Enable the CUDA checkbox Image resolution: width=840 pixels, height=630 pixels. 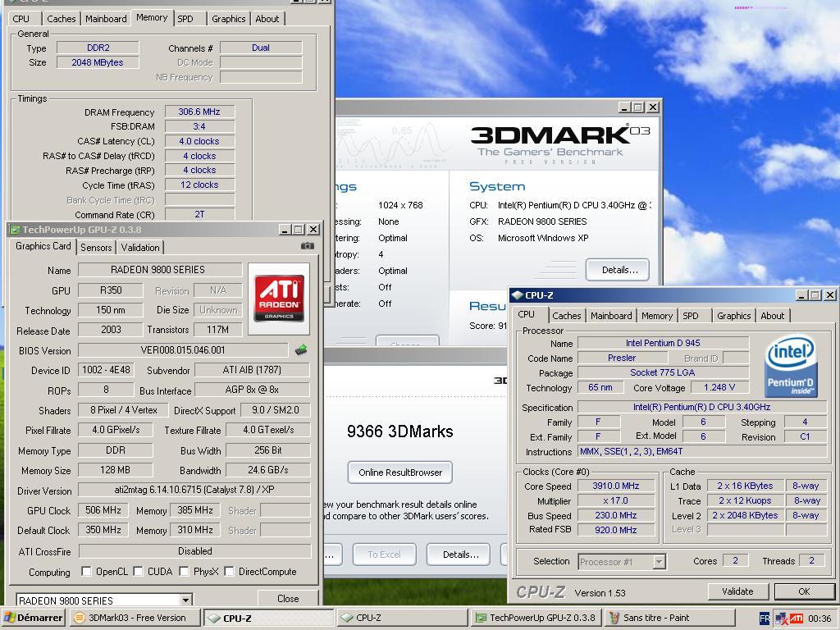(138, 572)
